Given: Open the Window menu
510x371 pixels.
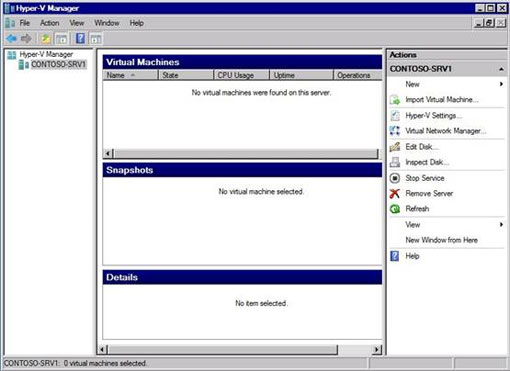Looking at the screenshot, I should click(107, 23).
